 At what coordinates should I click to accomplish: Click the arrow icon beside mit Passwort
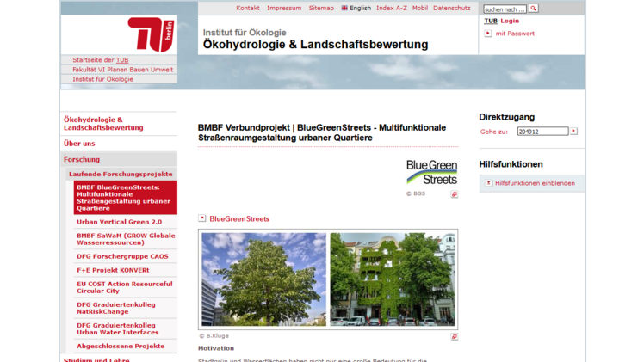488,34
